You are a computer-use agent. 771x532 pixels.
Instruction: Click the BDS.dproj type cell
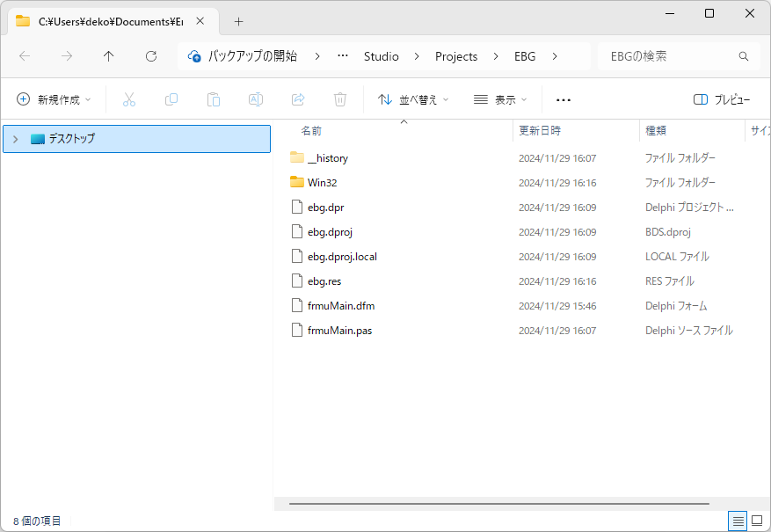pyautogui.click(x=668, y=232)
